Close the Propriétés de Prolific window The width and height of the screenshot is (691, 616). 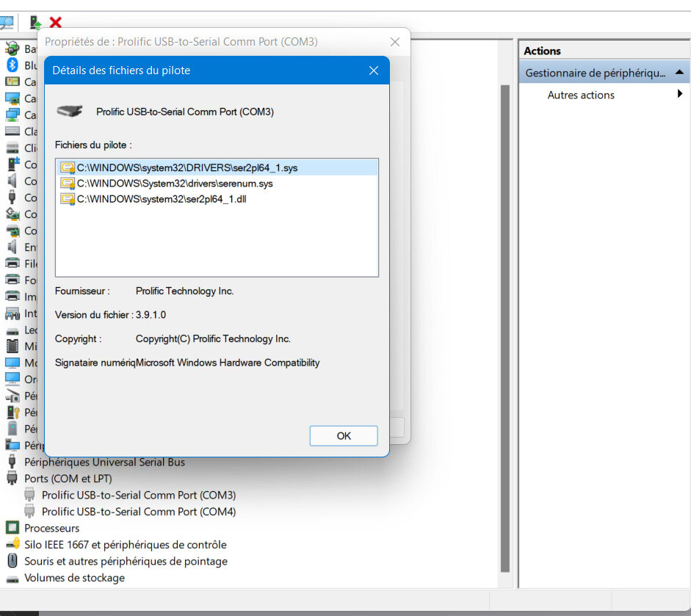click(x=395, y=42)
